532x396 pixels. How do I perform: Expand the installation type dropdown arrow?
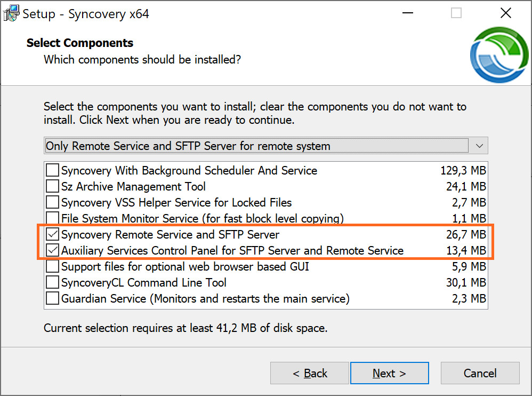coord(479,146)
